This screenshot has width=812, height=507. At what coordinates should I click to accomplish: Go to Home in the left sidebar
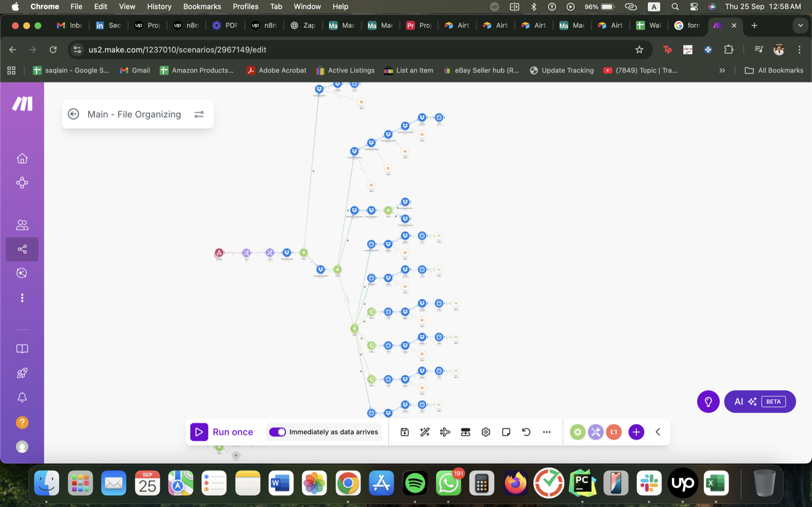(x=22, y=159)
